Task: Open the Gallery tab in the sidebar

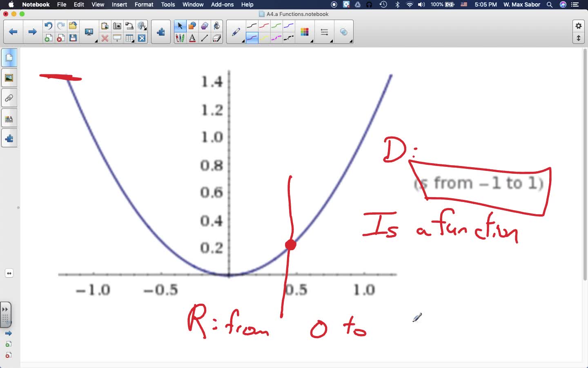Action: [x=9, y=78]
